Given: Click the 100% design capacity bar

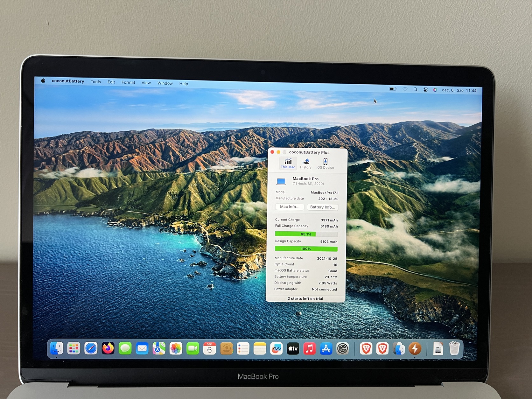Looking at the screenshot, I should pyautogui.click(x=306, y=249).
